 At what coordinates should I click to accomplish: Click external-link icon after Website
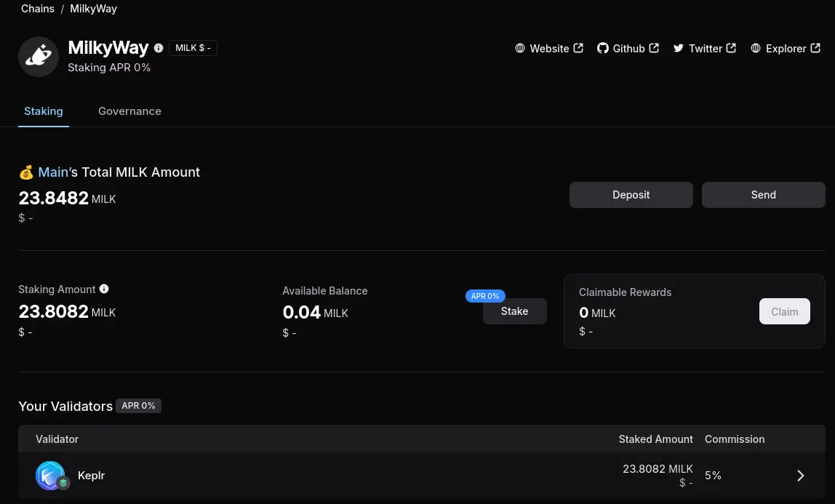point(578,48)
